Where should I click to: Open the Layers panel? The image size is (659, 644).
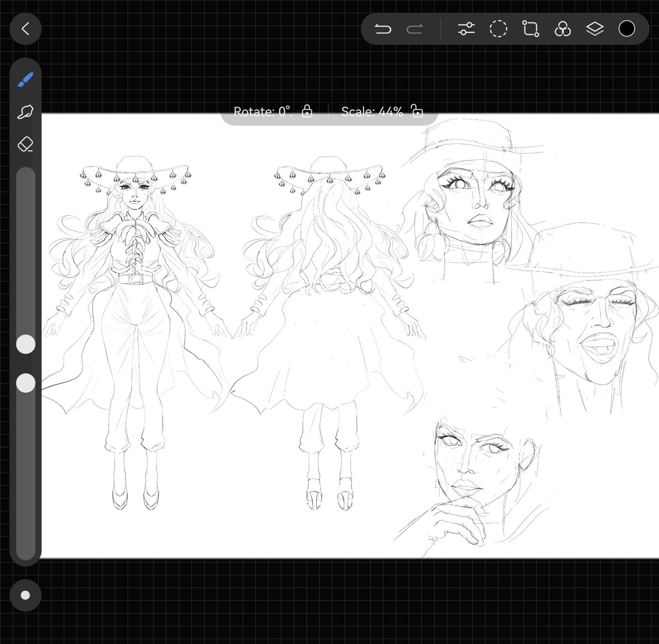595,29
